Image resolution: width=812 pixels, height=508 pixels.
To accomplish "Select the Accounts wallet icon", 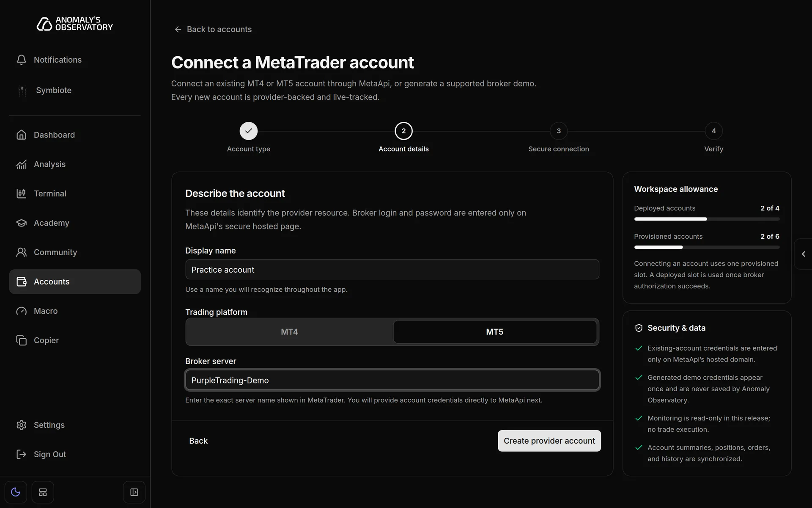I will [x=22, y=282].
